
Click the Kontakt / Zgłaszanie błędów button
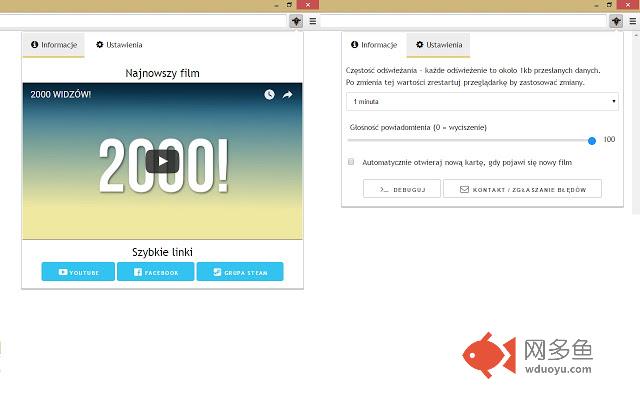522,189
